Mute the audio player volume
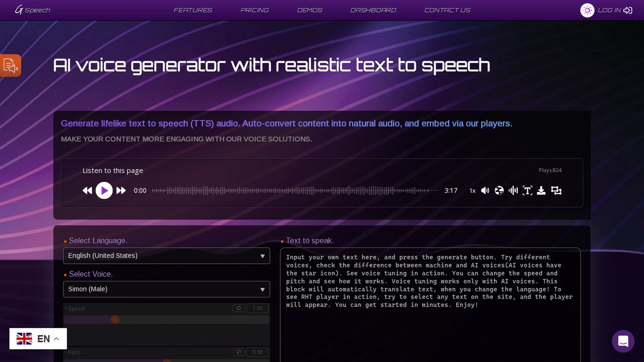The image size is (644, 362). (x=485, y=190)
